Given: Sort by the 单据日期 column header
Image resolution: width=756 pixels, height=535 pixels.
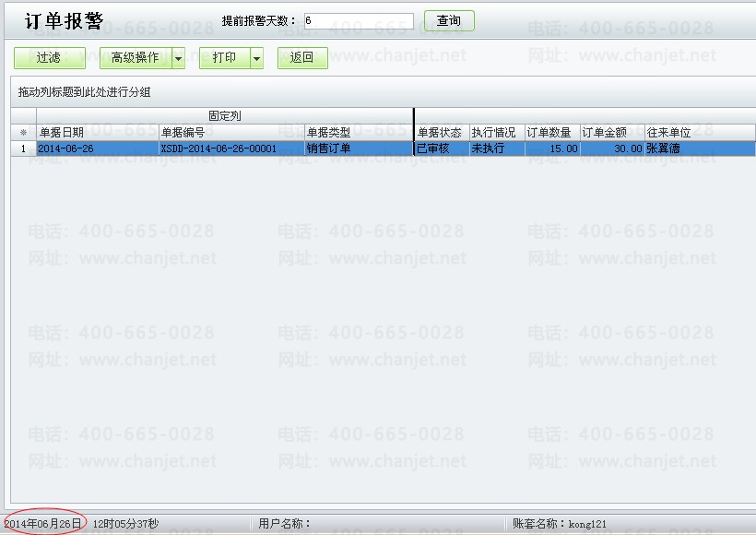Looking at the screenshot, I should [x=97, y=132].
